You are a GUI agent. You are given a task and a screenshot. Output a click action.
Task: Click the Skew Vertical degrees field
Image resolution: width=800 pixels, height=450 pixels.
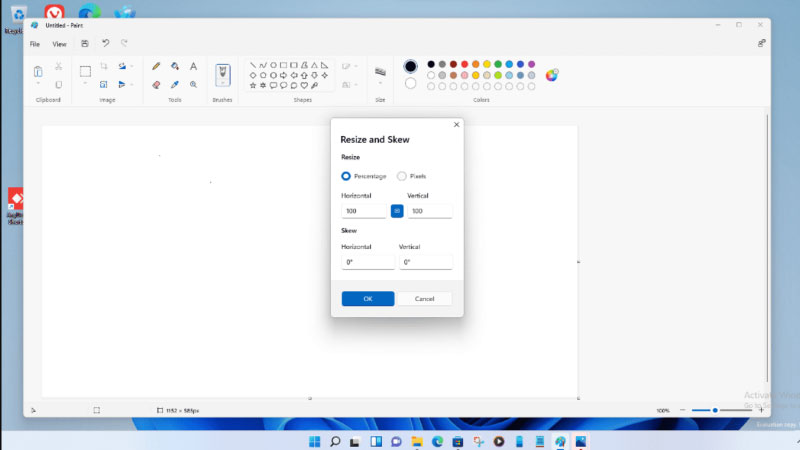pyautogui.click(x=426, y=262)
